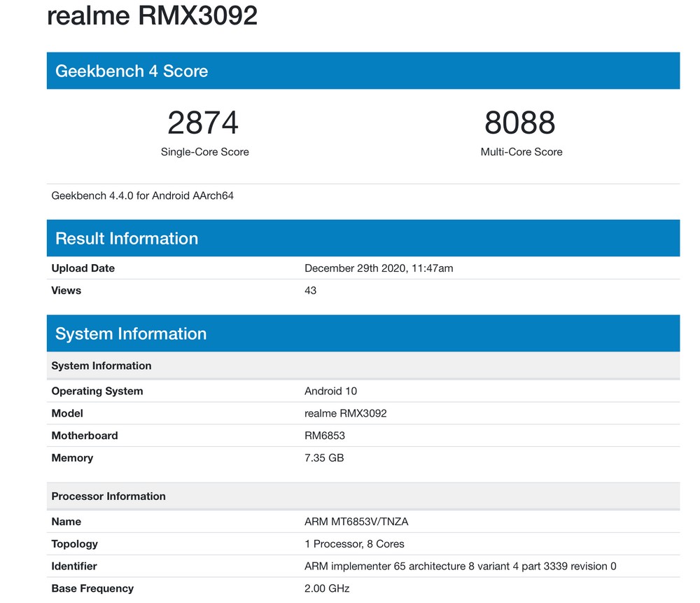Click the Topology label

tap(75, 543)
